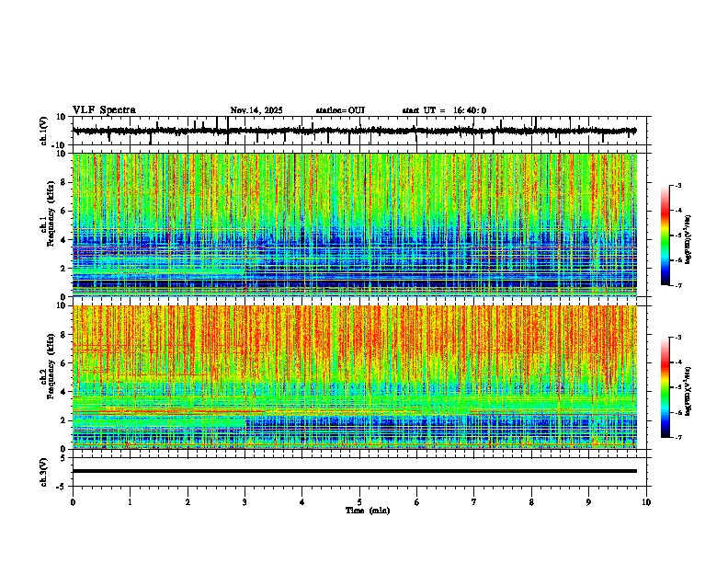728x563 pixels.
Task: Click the "-3" tick on ch.1 colorbar
Action: (678, 186)
